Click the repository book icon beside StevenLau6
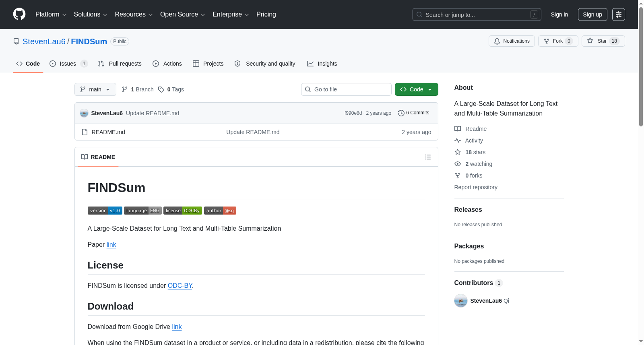 (16, 41)
